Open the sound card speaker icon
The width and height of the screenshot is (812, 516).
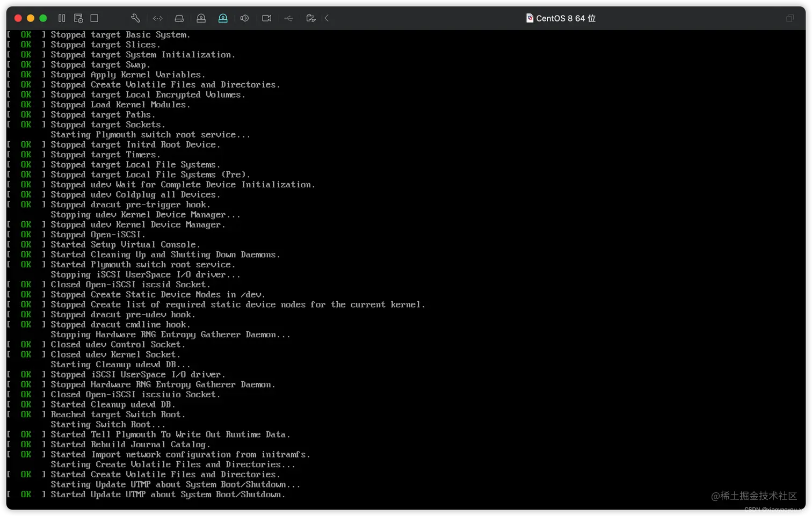pyautogui.click(x=244, y=18)
